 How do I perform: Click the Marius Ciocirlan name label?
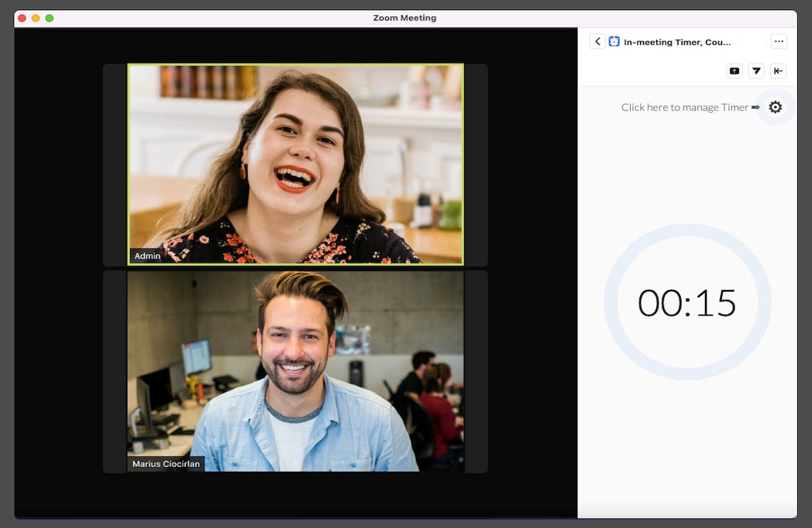click(x=166, y=464)
